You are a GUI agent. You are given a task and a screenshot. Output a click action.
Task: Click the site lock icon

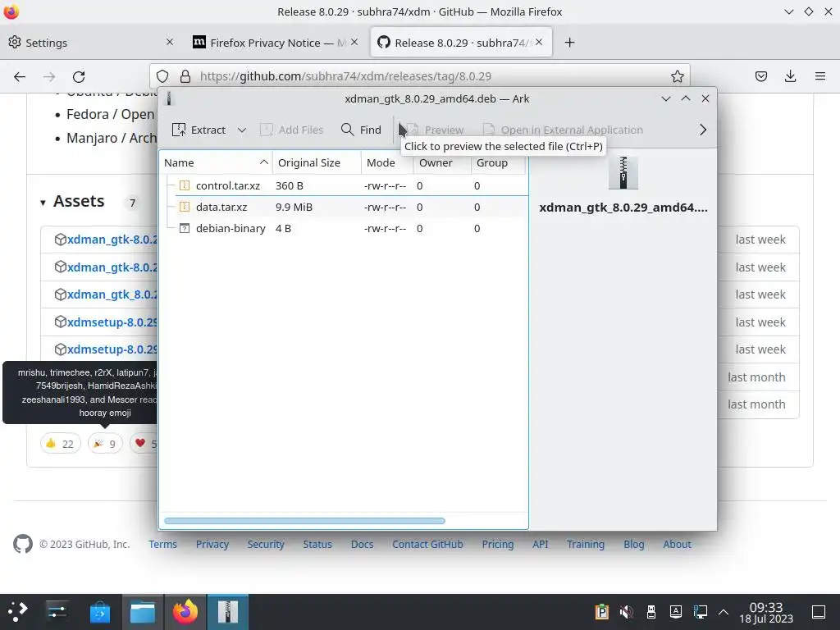tap(185, 76)
